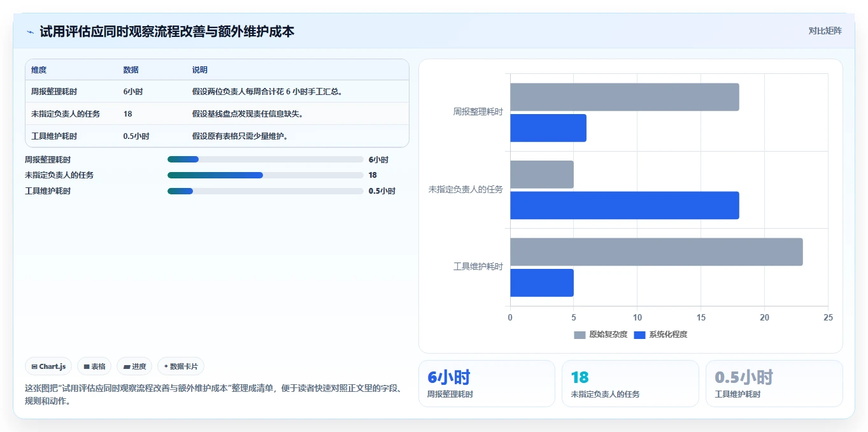Toggle the 原始复杂度 legend entry

601,335
